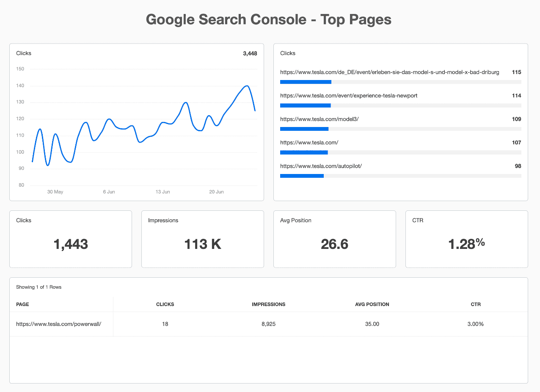This screenshot has width=540, height=392.
Task: Select the de_DE bad-driburg event URL
Action: click(389, 72)
